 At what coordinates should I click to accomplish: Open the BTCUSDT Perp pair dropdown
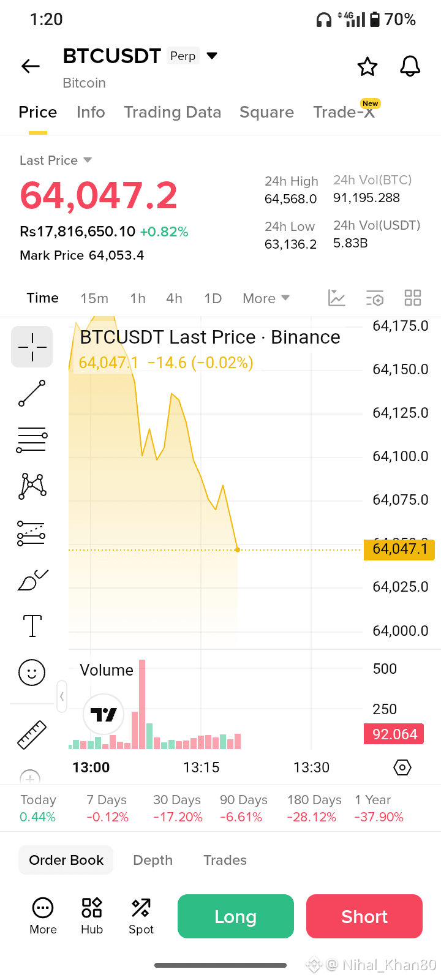(212, 56)
